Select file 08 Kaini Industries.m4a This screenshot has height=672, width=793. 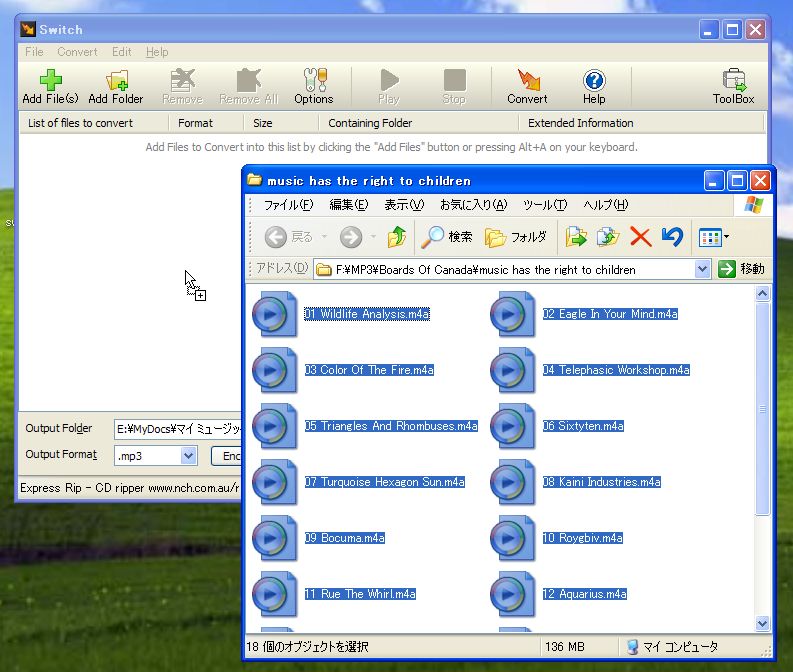(602, 482)
